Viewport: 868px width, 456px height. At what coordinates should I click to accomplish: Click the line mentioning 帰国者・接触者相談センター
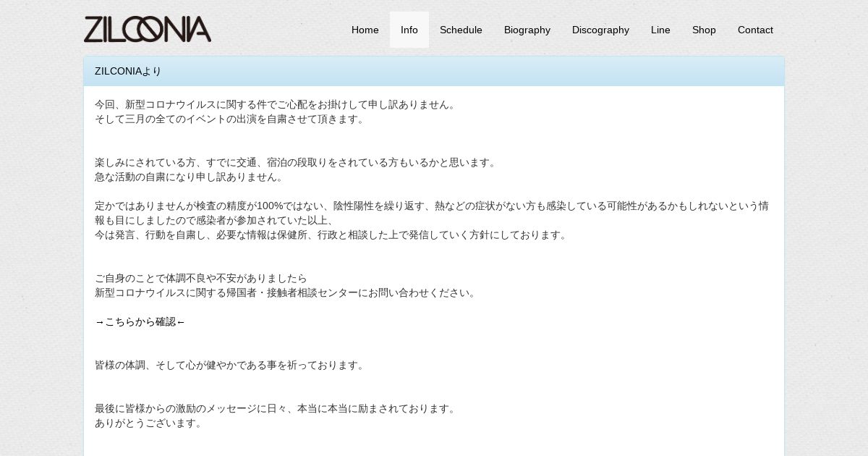(287, 292)
